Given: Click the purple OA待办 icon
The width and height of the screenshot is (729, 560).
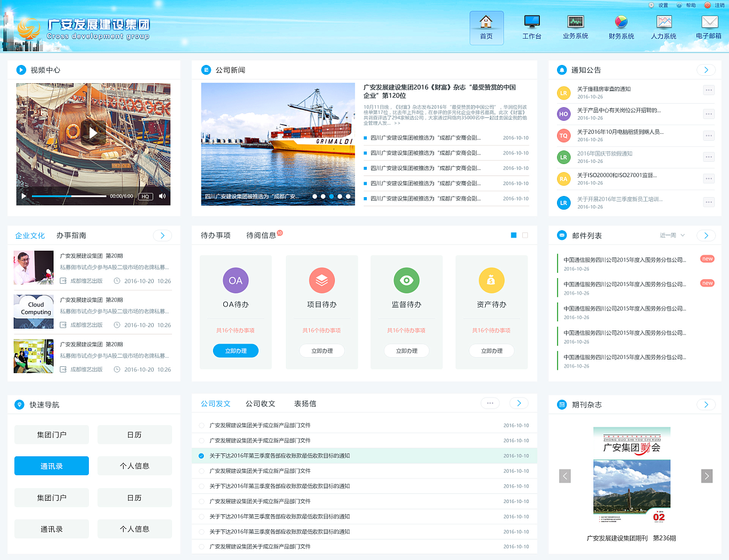Looking at the screenshot, I should [235, 280].
